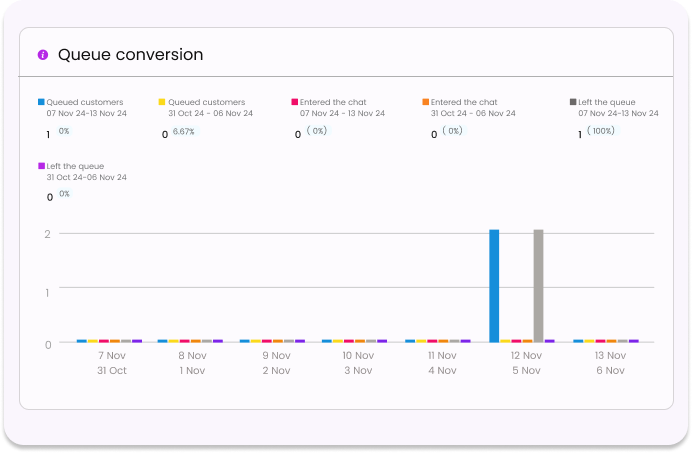692x453 pixels.
Task: Click the purple info icon beside Queue conversion
Action: point(43,55)
